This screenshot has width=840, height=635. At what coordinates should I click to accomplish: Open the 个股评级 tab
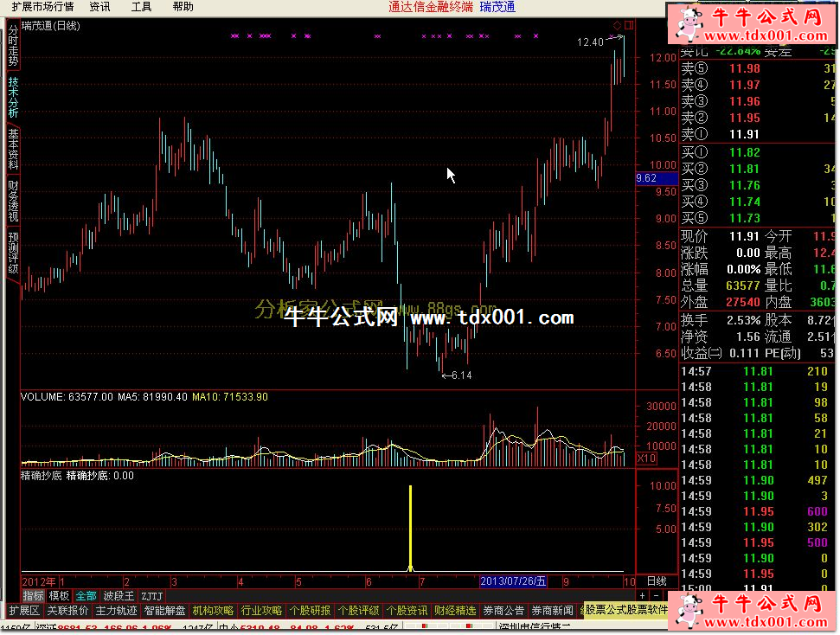(x=358, y=611)
